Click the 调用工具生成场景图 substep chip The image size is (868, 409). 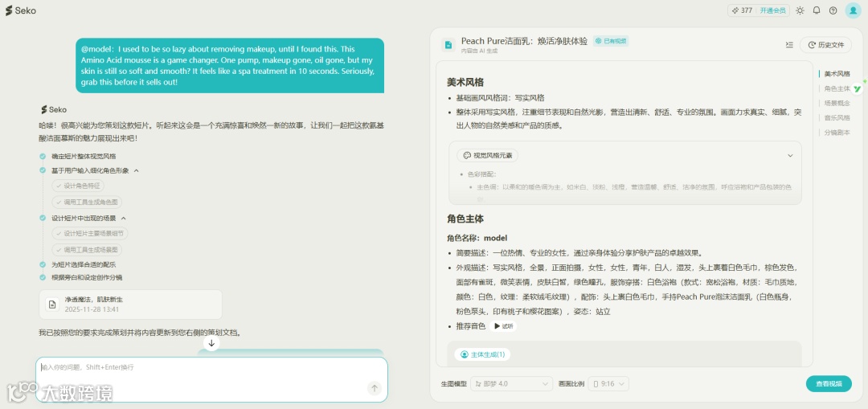[87, 250]
